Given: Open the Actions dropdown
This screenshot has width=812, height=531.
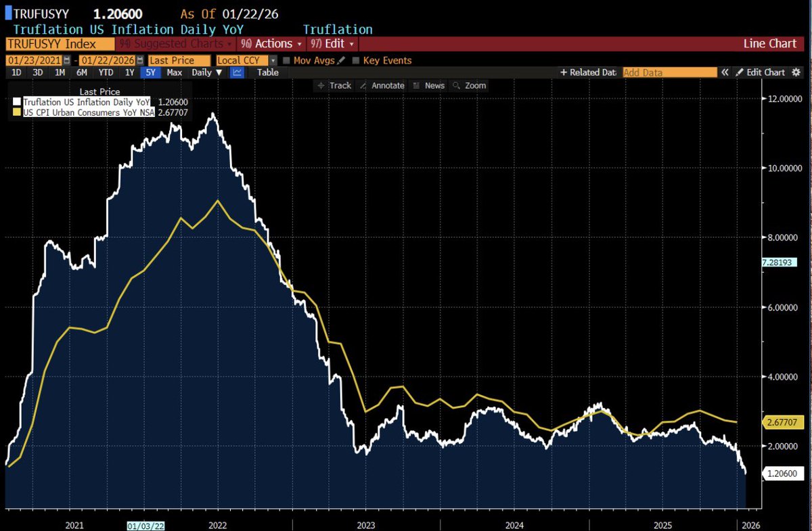Looking at the screenshot, I should coord(271,43).
